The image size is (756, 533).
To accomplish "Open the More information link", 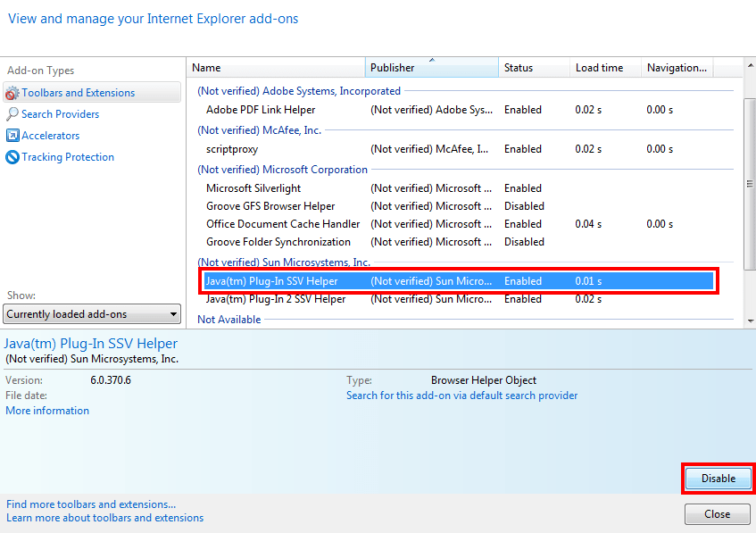I will [47, 411].
